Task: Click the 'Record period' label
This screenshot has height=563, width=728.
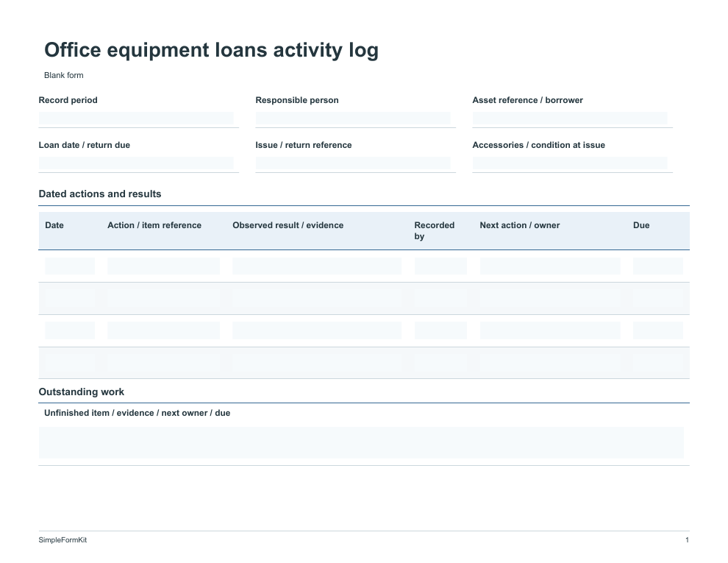Action: coord(68,100)
